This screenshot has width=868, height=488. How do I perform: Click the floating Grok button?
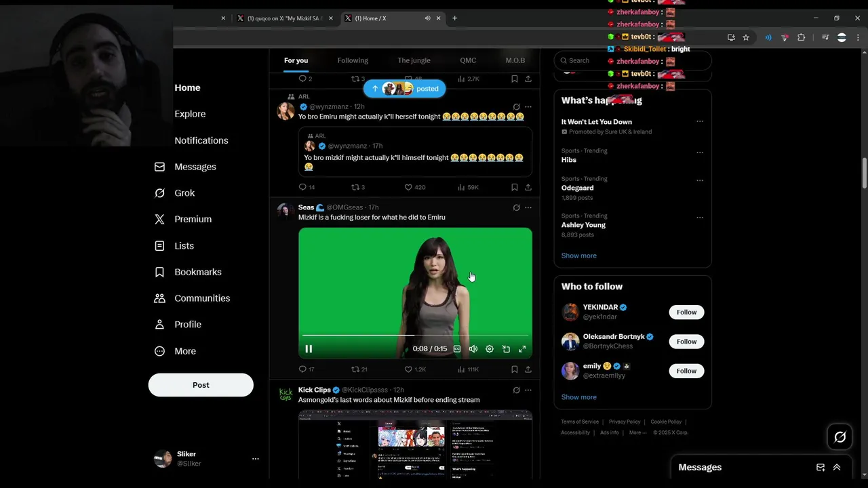pos(840,437)
